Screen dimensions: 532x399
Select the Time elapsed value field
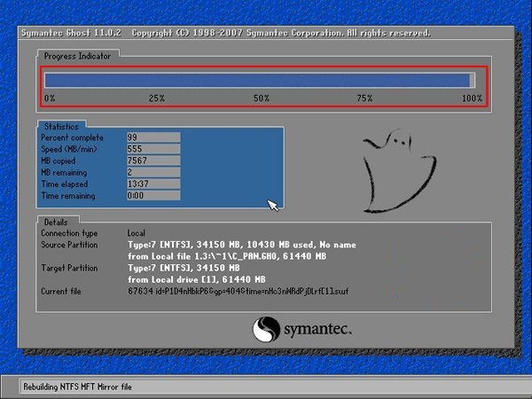(x=154, y=184)
